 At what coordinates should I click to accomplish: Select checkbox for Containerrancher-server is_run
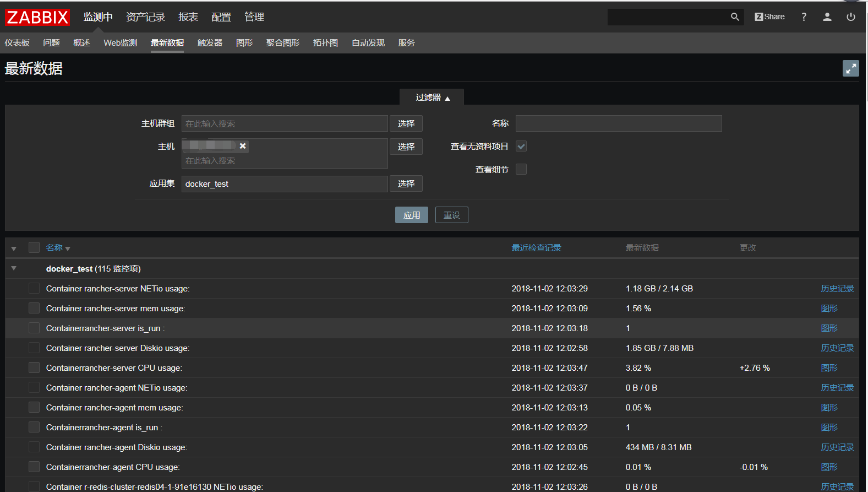click(x=34, y=328)
